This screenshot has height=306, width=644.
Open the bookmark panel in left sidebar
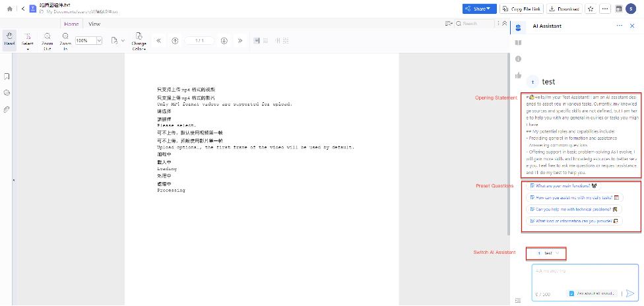pos(7,76)
